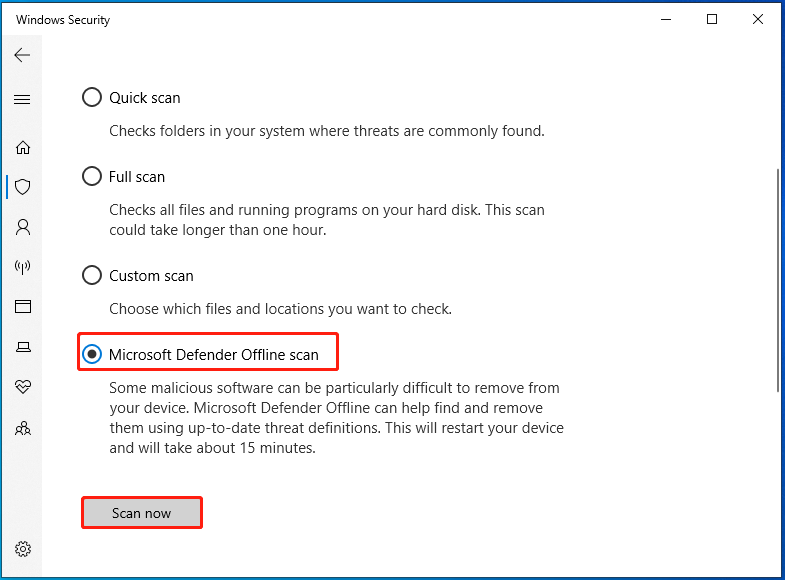
Task: Open App & browser control icon
Action: pyautogui.click(x=23, y=306)
